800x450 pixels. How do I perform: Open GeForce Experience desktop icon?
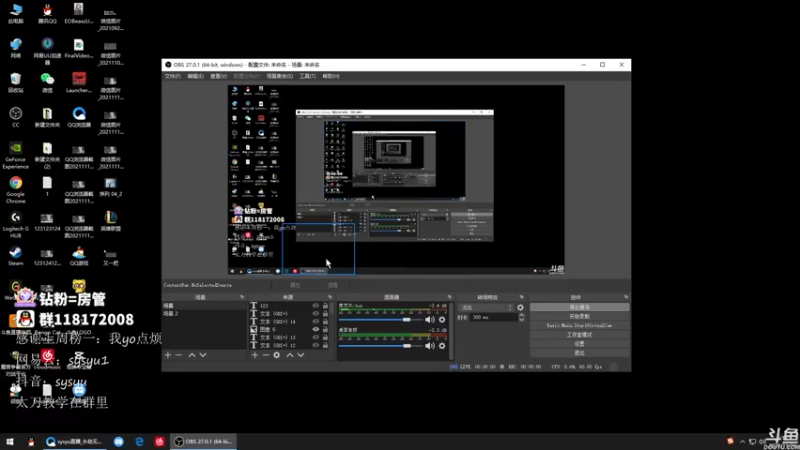point(15,155)
